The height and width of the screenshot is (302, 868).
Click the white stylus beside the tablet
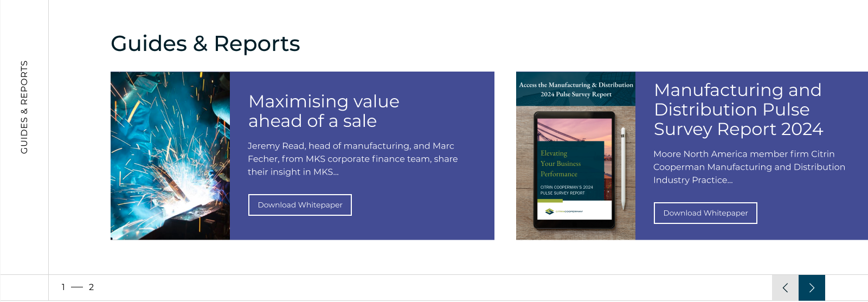[x=623, y=168]
